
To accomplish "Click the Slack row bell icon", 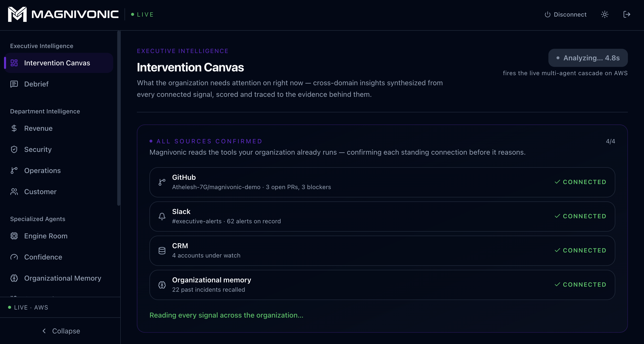I will pyautogui.click(x=162, y=216).
